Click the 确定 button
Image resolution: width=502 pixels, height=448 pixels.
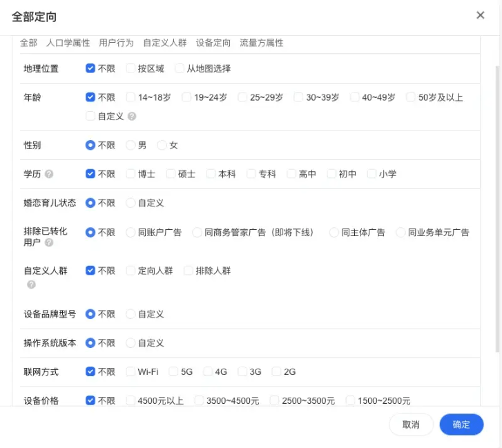(461, 425)
